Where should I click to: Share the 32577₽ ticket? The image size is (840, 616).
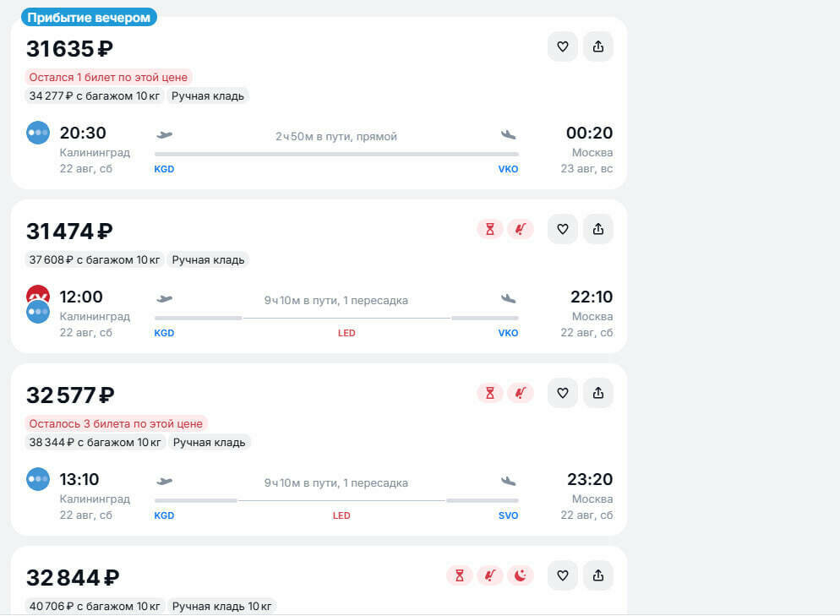597,393
